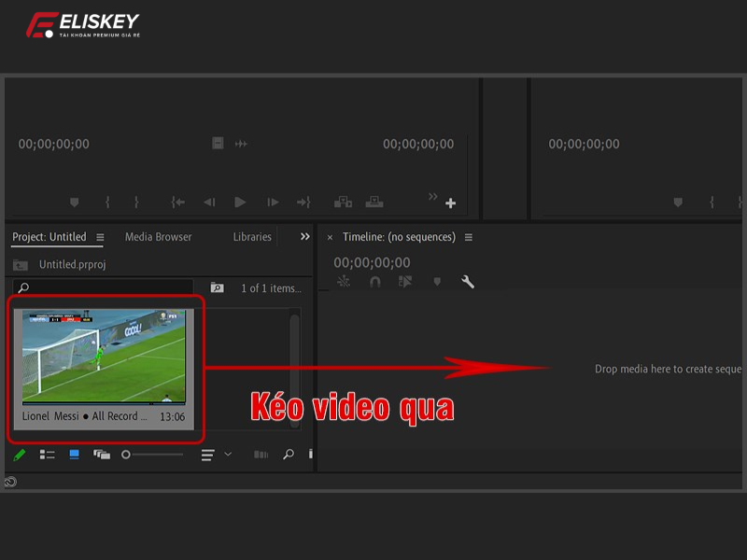The height and width of the screenshot is (560, 747).
Task: Click the Add New Item plus button
Action: pyautogui.click(x=450, y=202)
